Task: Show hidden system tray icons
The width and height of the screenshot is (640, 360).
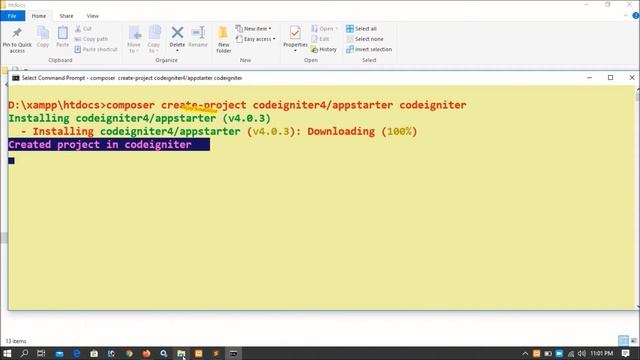Action: (525, 353)
